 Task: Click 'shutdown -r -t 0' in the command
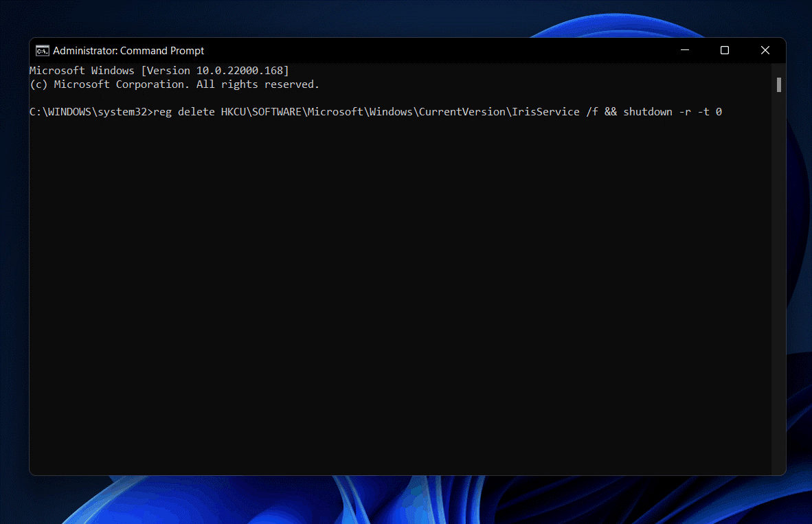point(672,112)
